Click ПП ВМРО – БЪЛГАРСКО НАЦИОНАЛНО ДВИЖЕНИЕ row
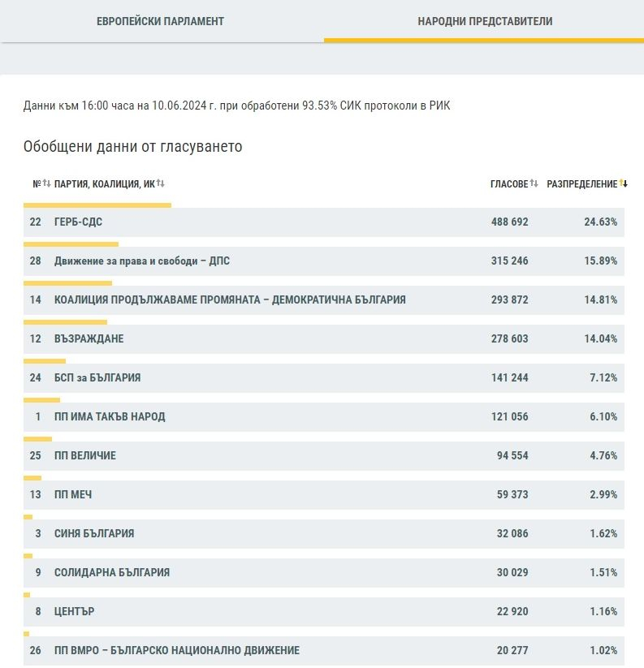 324,650
